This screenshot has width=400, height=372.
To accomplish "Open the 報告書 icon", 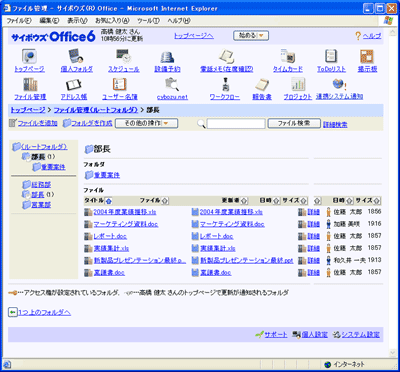I will pos(262,85).
